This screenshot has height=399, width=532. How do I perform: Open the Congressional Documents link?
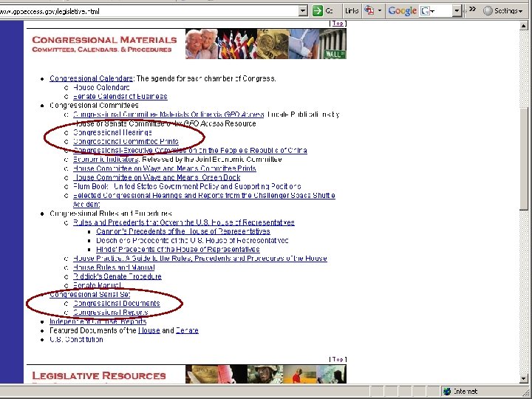click(x=117, y=304)
